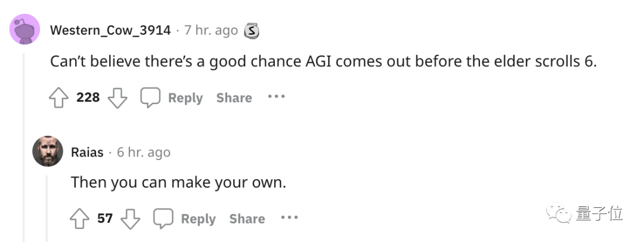
Task: Open the Western_Cow_3914 username link
Action: point(110,30)
